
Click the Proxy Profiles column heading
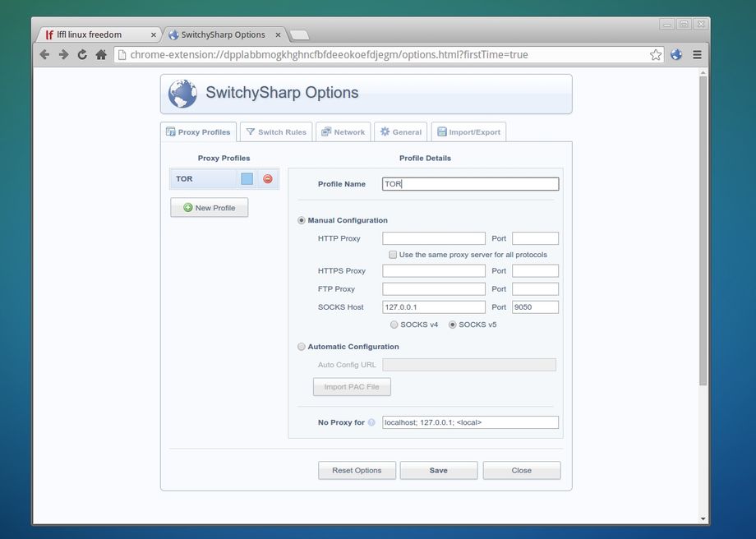tap(224, 158)
